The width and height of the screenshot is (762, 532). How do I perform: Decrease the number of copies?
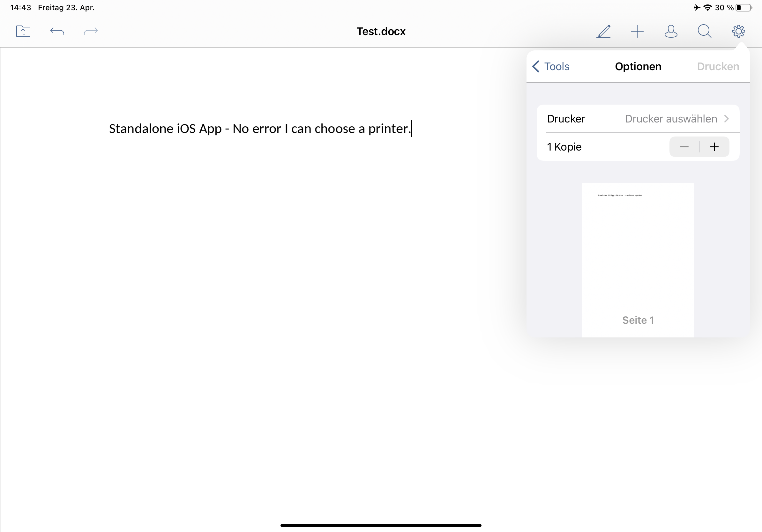[684, 147]
